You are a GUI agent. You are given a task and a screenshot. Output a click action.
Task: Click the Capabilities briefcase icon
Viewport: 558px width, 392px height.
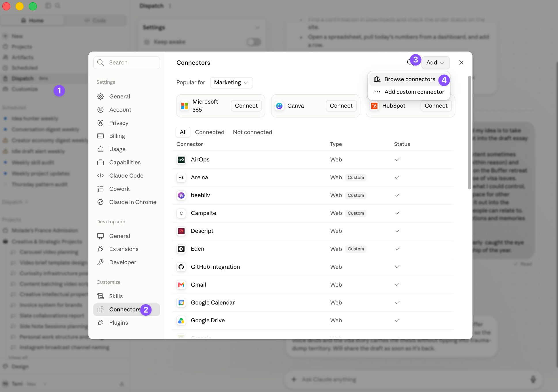(x=100, y=162)
